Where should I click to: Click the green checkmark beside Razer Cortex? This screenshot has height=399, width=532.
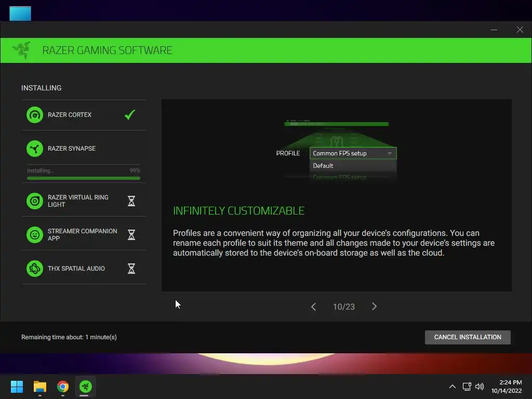tap(130, 115)
